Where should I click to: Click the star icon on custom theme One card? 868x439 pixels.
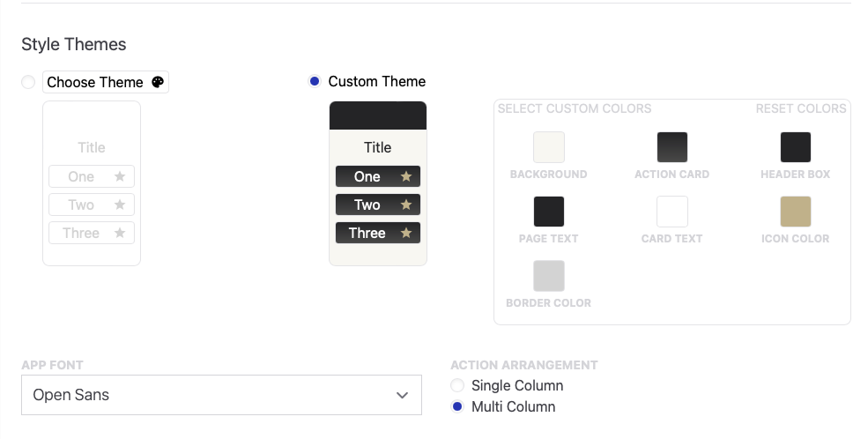(x=406, y=176)
